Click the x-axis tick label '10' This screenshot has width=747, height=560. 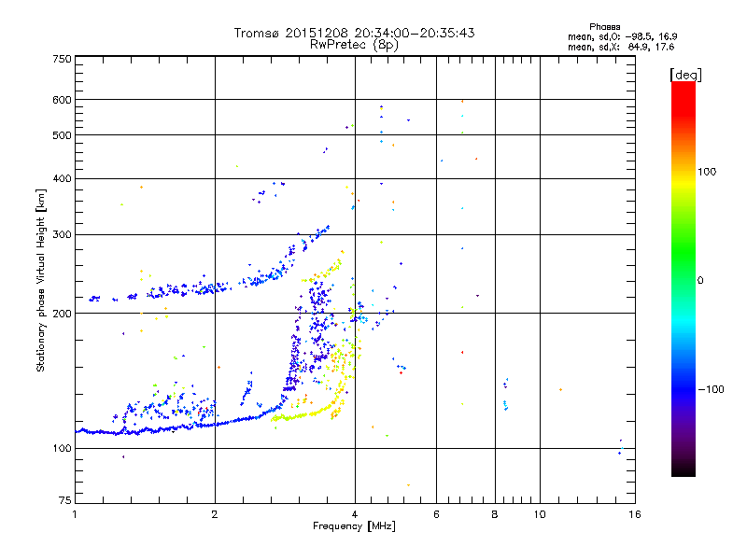click(x=540, y=514)
